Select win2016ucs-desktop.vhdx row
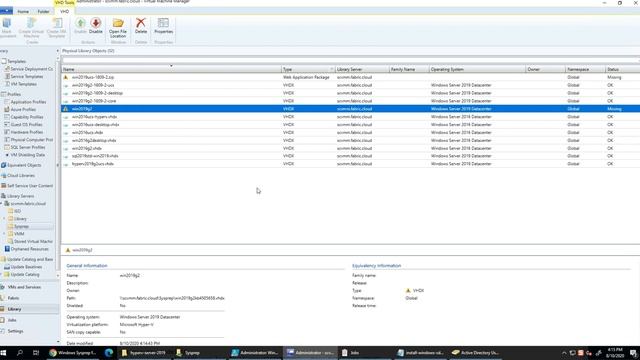 [x=351, y=124]
